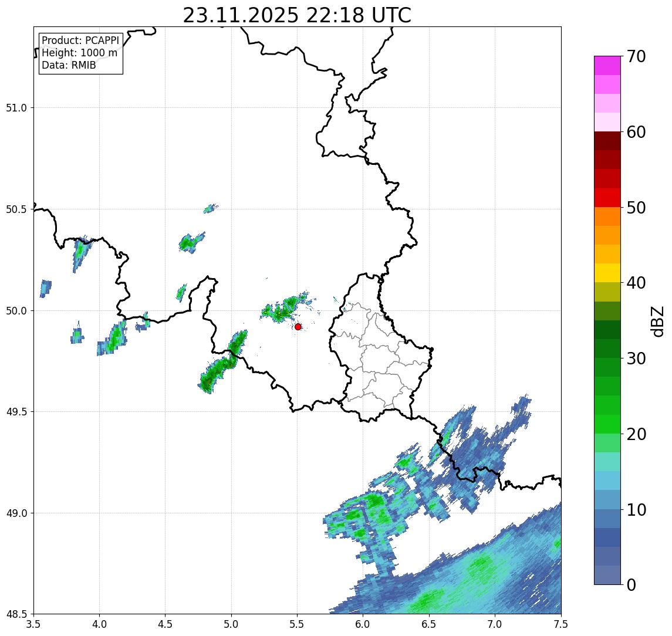This screenshot has width=672, height=636.
Task: Click the longitude tick label 7.0
Action: click(x=495, y=624)
